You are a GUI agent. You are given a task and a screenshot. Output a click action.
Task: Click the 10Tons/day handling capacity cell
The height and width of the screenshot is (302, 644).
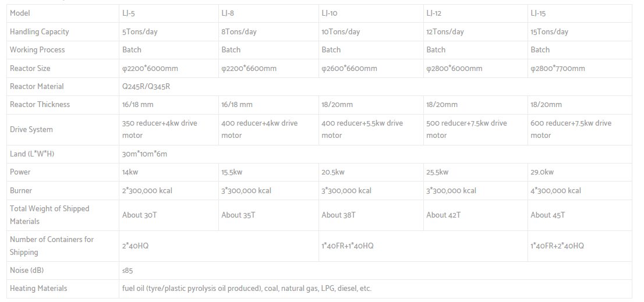[x=341, y=31]
